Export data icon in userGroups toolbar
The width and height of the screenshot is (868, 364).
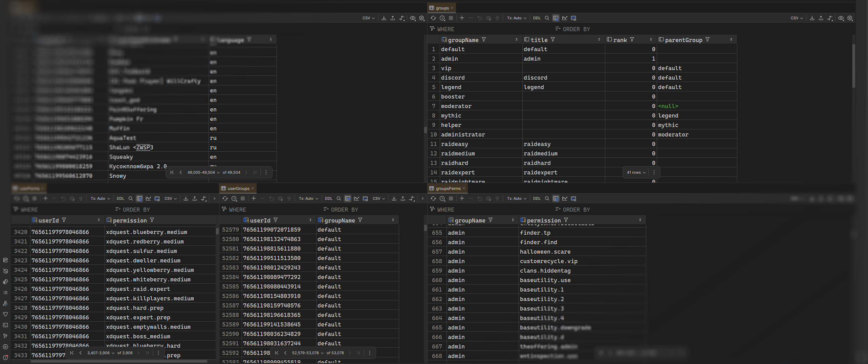394,198
